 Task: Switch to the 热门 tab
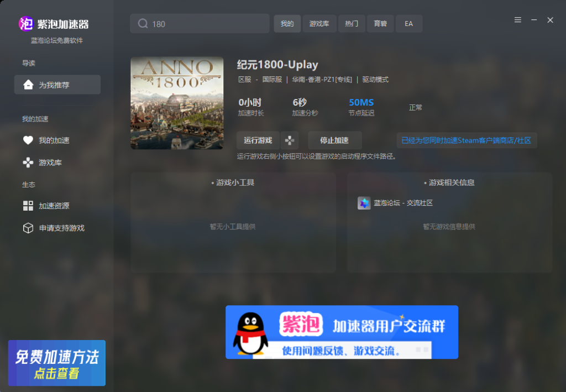(352, 23)
